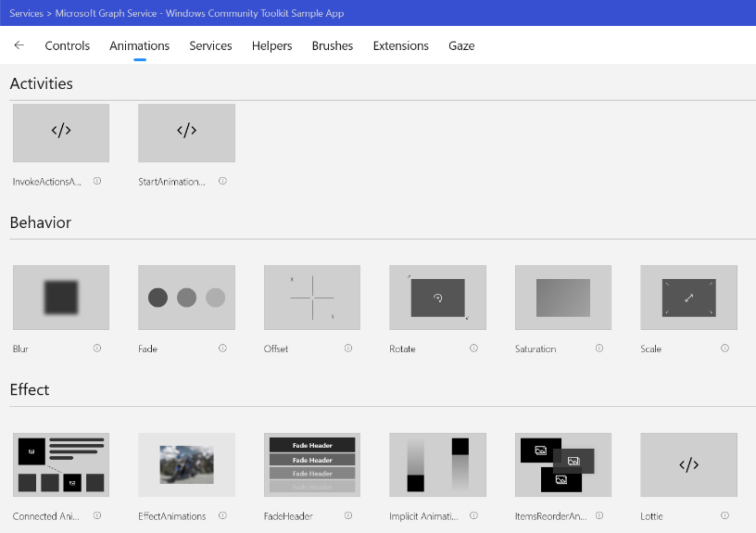Click the info icon beside Offset

point(348,348)
